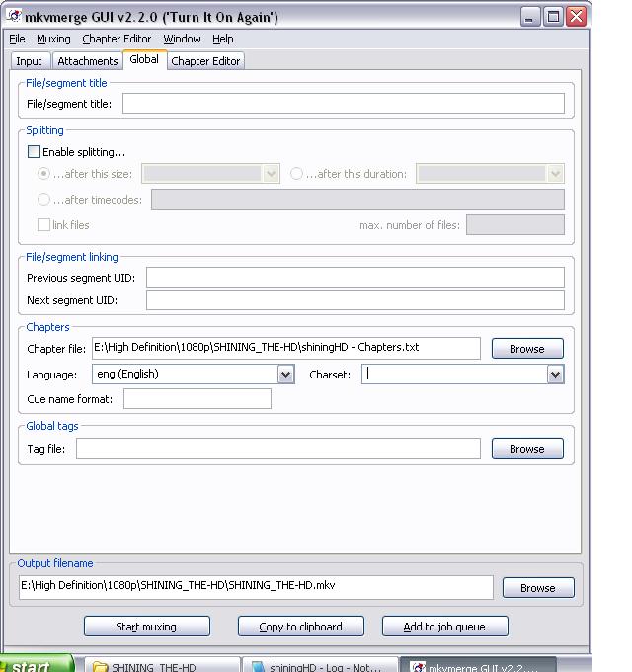Click the mkvmerge application icon in title bar
The width and height of the screenshot is (632, 672).
pos(14,16)
